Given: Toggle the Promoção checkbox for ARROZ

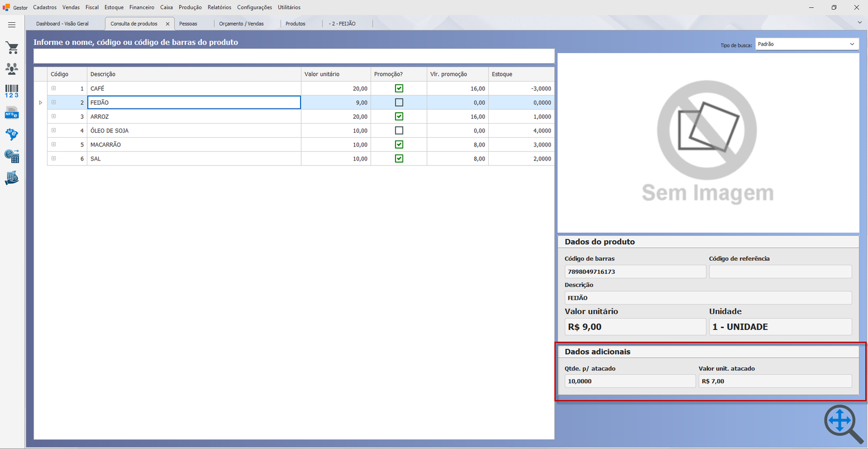Looking at the screenshot, I should (399, 117).
